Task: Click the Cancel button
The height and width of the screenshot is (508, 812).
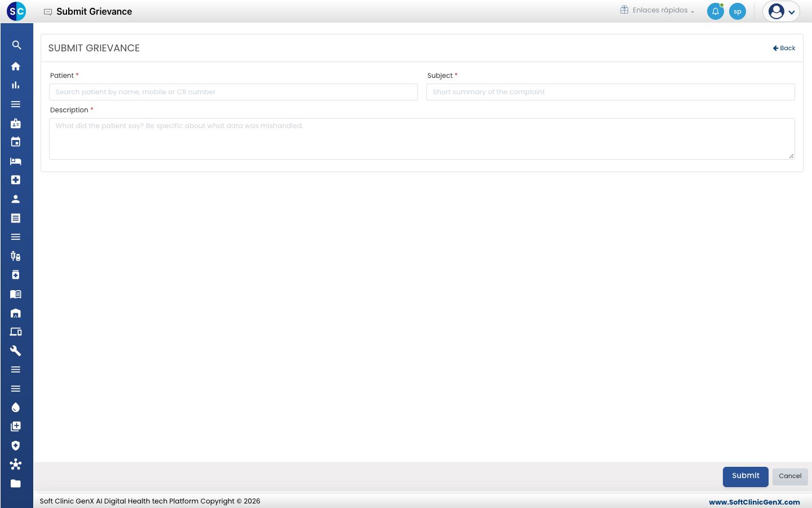Action: coord(790,476)
